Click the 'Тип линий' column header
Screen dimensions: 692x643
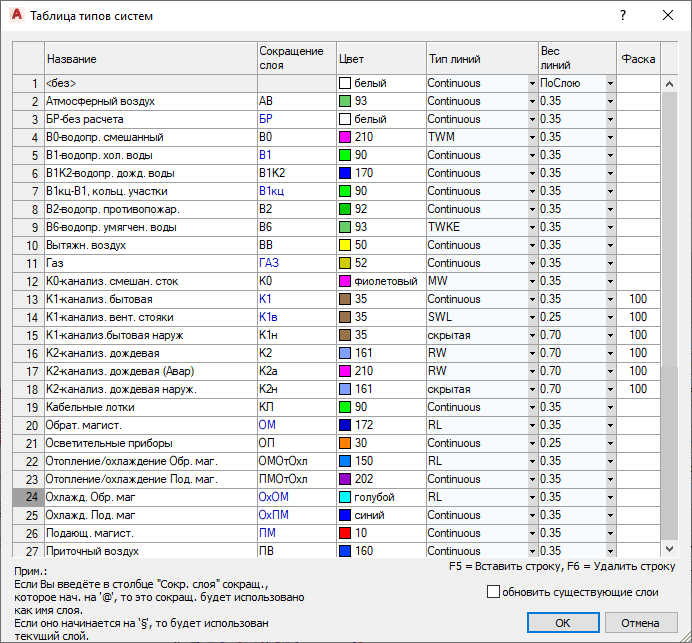click(x=482, y=59)
